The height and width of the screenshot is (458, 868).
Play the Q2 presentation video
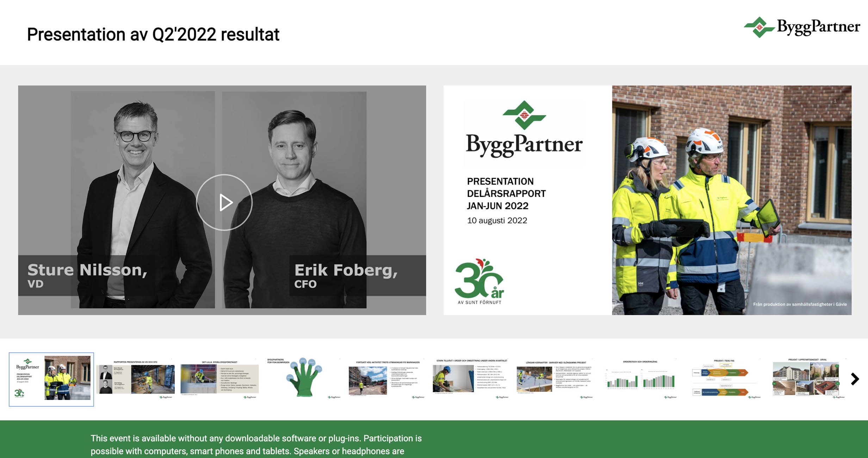(224, 203)
